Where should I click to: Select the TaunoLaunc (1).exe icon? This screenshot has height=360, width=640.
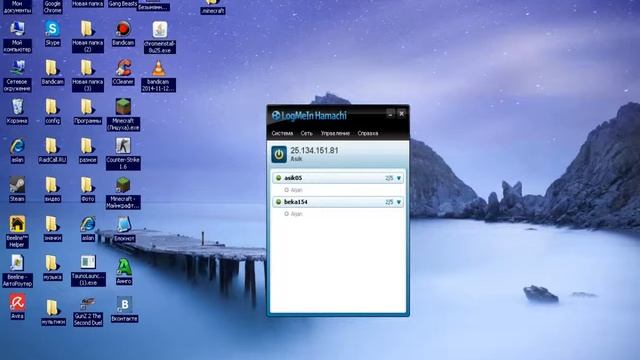coord(88,271)
